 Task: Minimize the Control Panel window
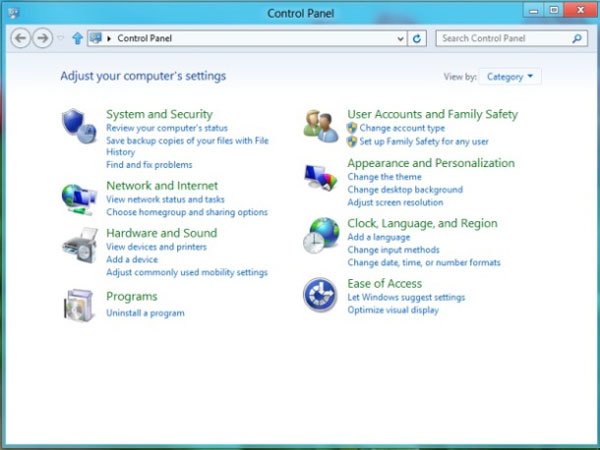coord(533,10)
